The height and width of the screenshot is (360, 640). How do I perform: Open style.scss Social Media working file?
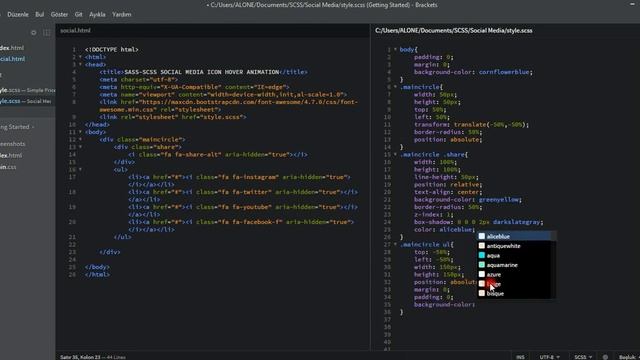point(26,101)
